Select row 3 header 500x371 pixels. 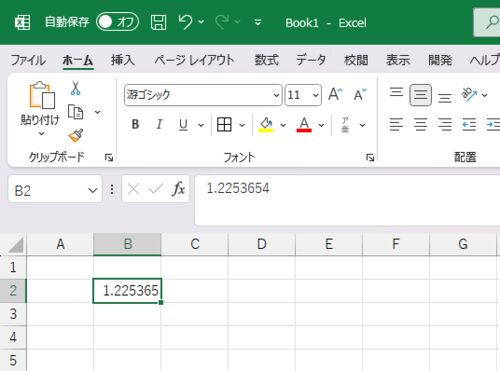tap(13, 314)
